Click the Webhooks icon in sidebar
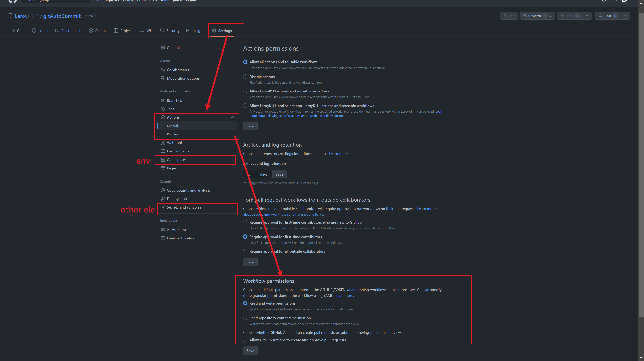The height and width of the screenshot is (361, 644). pos(163,143)
